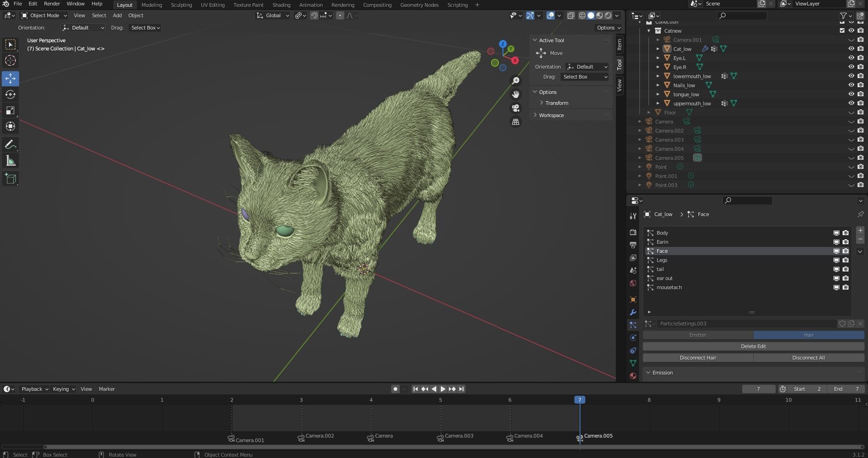Open the Object properties tab

click(x=633, y=300)
